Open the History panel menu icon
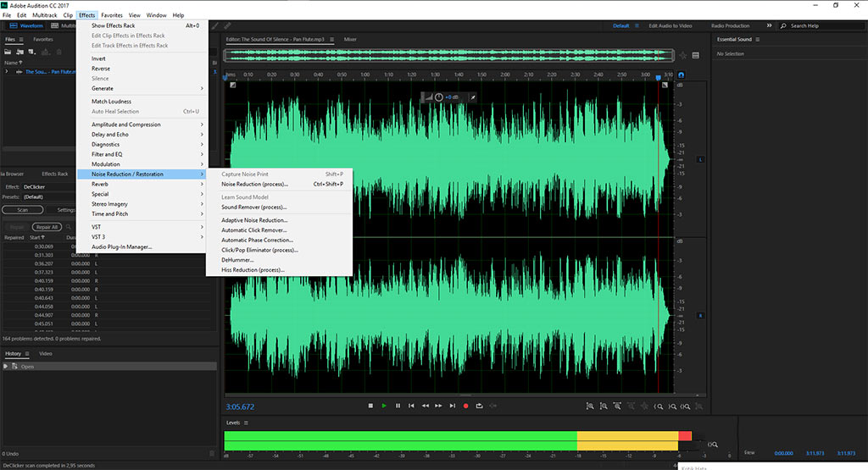The height and width of the screenshot is (470, 868). (26, 353)
